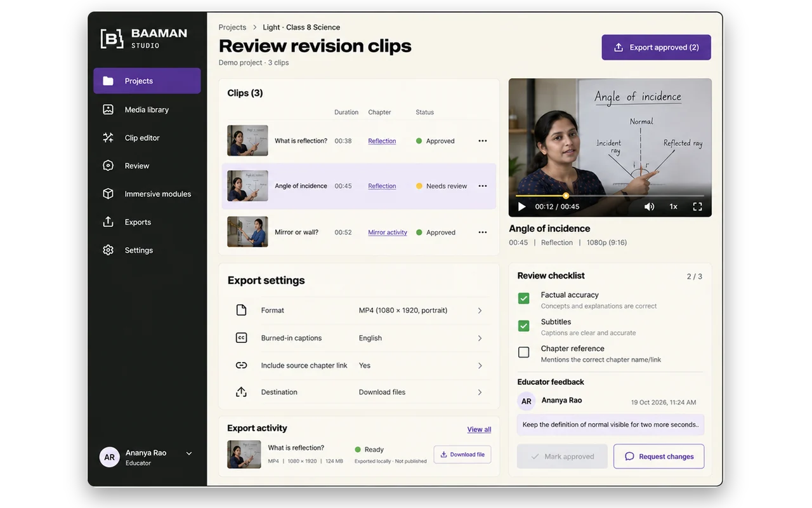
Task: Enter fullscreen video mode
Action: [697, 206]
